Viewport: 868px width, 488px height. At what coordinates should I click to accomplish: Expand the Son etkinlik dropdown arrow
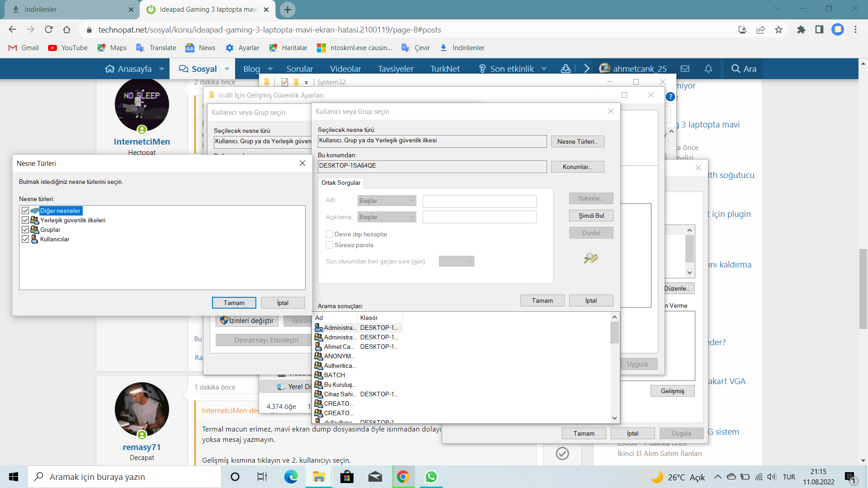544,69
